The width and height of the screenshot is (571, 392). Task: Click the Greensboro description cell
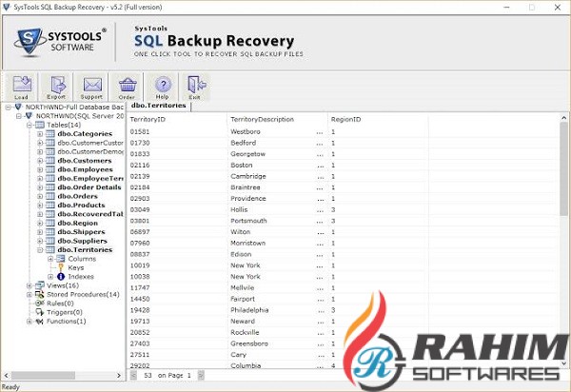[249, 343]
